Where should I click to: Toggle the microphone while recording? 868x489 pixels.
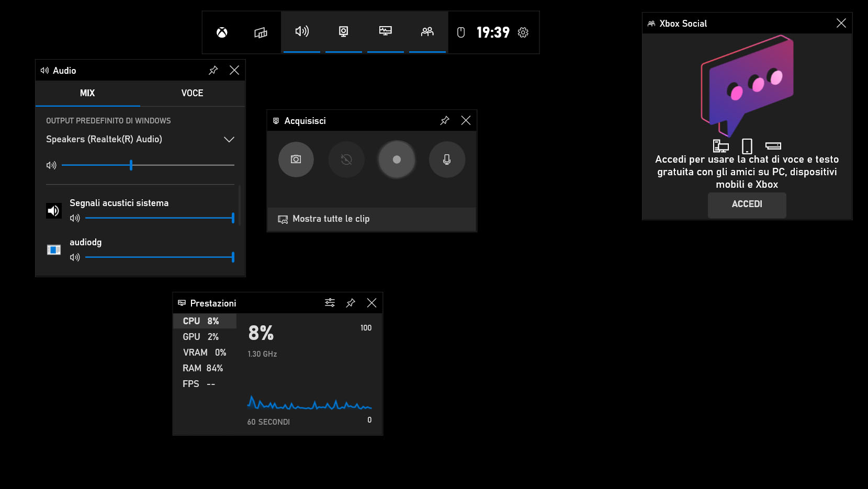click(447, 160)
